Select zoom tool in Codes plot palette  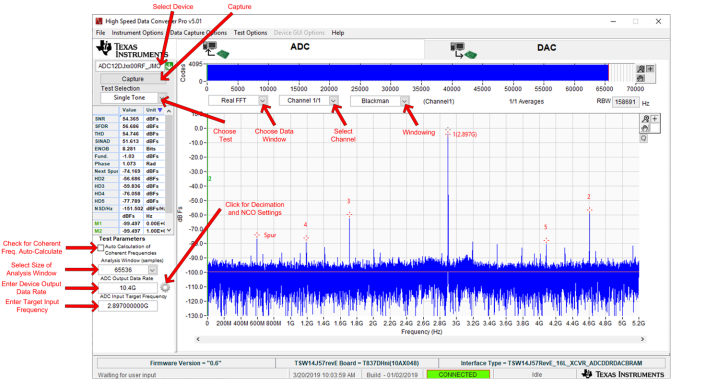pos(641,69)
